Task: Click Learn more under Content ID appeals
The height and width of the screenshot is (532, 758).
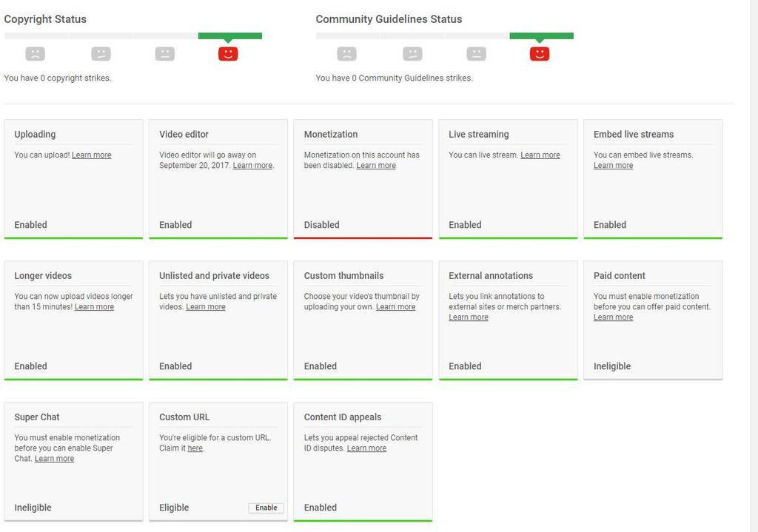Action: click(x=366, y=448)
